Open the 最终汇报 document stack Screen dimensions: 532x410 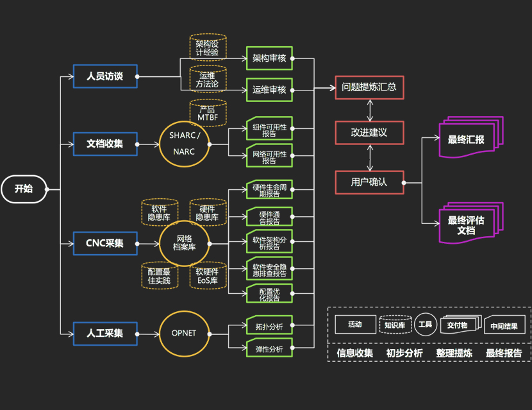(x=470, y=138)
